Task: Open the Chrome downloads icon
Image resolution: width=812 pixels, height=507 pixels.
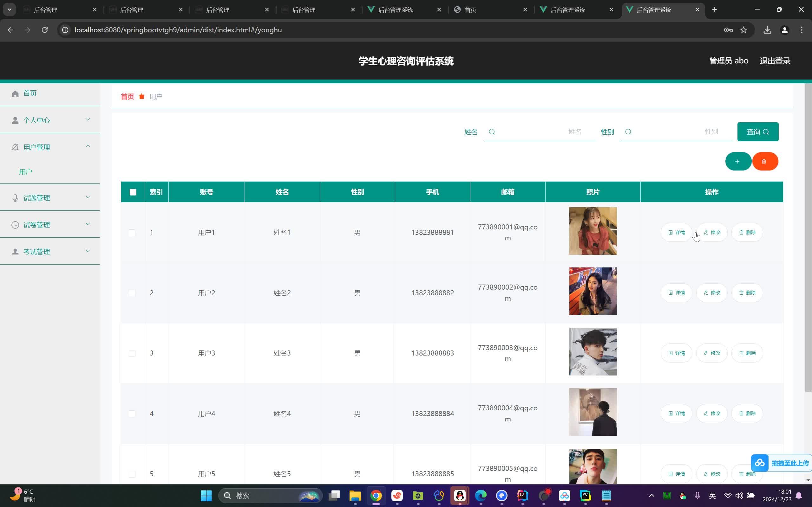Action: [x=767, y=30]
